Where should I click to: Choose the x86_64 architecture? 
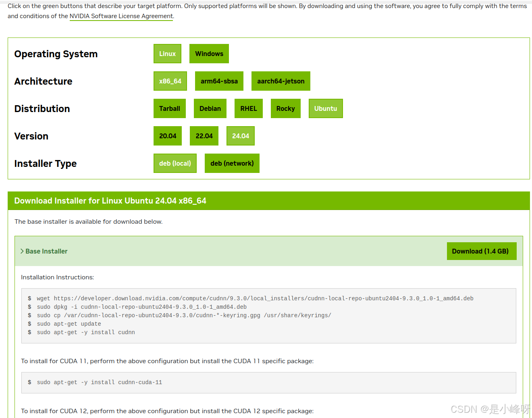170,81
